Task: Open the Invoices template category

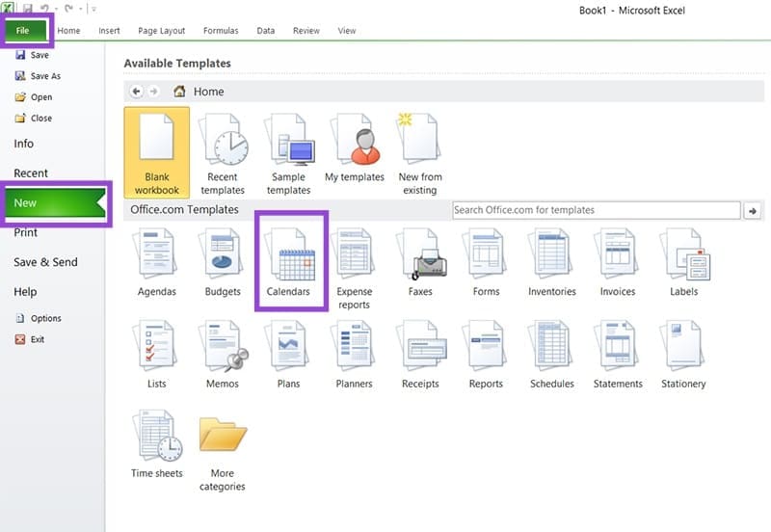Action: click(x=618, y=262)
